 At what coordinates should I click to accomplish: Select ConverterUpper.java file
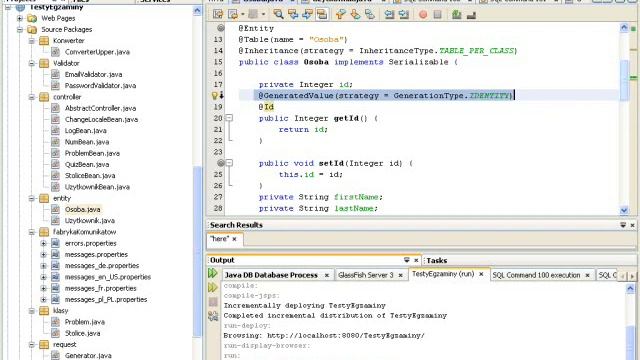click(x=97, y=52)
